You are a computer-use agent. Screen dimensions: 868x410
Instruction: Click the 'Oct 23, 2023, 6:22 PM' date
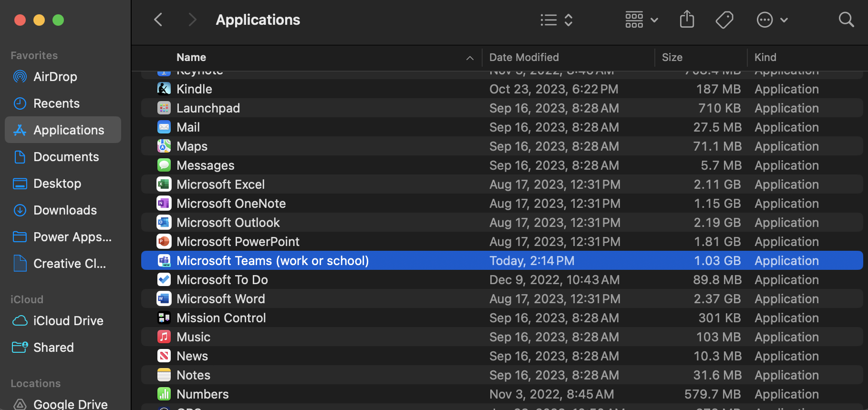pyautogui.click(x=554, y=89)
